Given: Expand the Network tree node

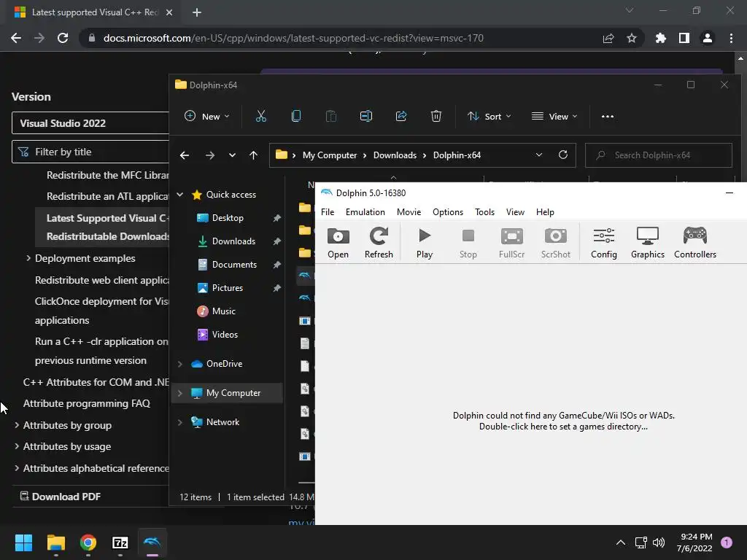Looking at the screenshot, I should click(x=180, y=422).
